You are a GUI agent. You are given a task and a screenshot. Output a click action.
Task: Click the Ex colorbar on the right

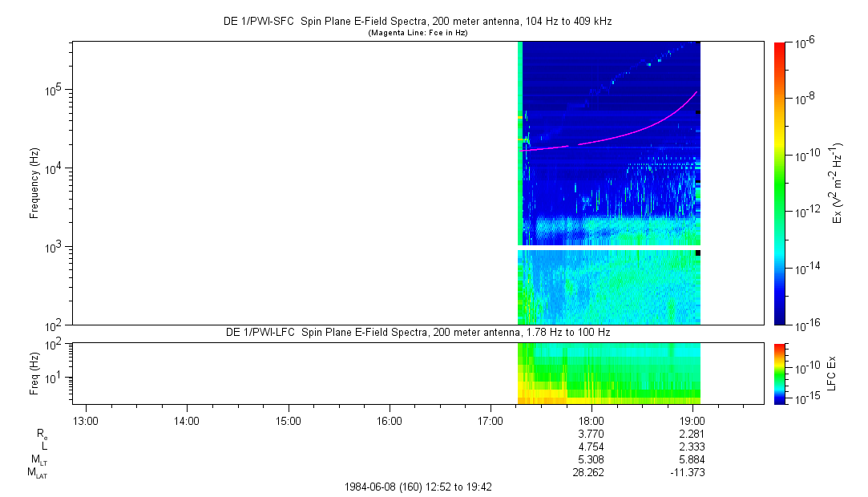(x=779, y=183)
